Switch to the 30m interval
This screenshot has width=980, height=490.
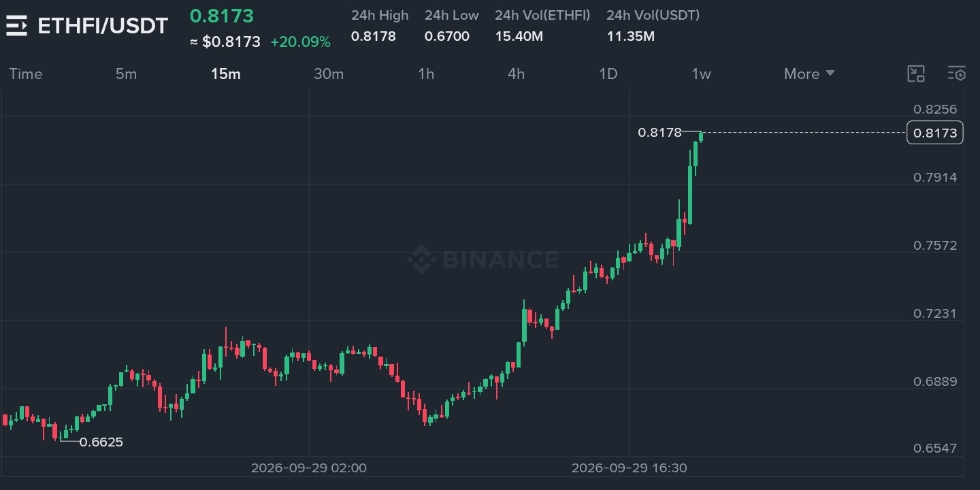click(329, 73)
